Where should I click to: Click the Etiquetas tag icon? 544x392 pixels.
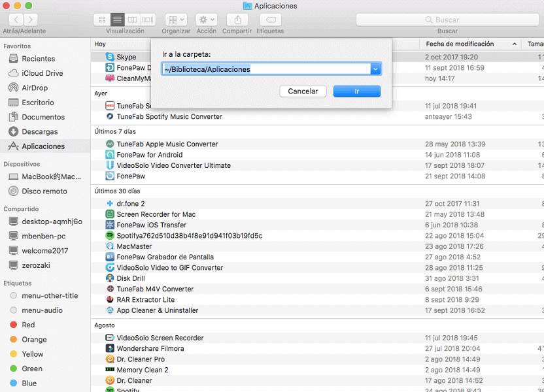271,20
